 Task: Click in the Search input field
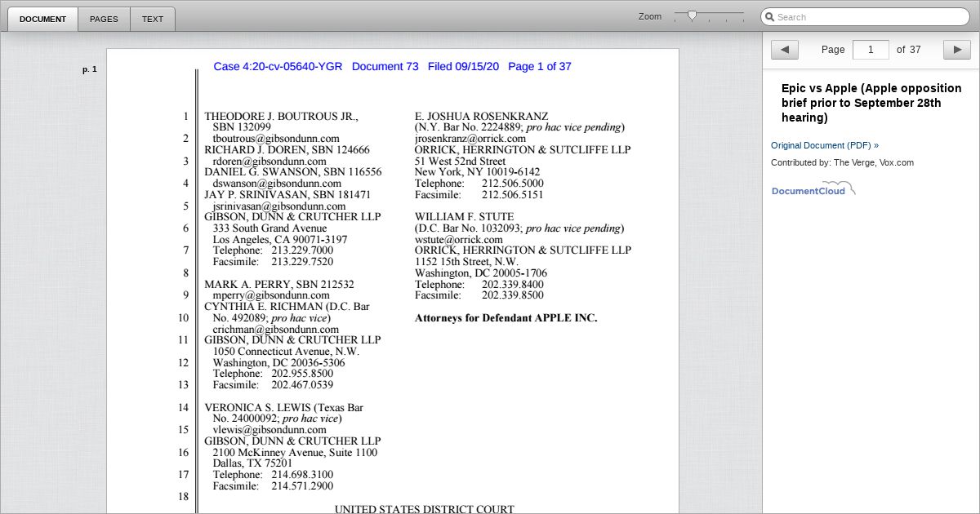[865, 17]
